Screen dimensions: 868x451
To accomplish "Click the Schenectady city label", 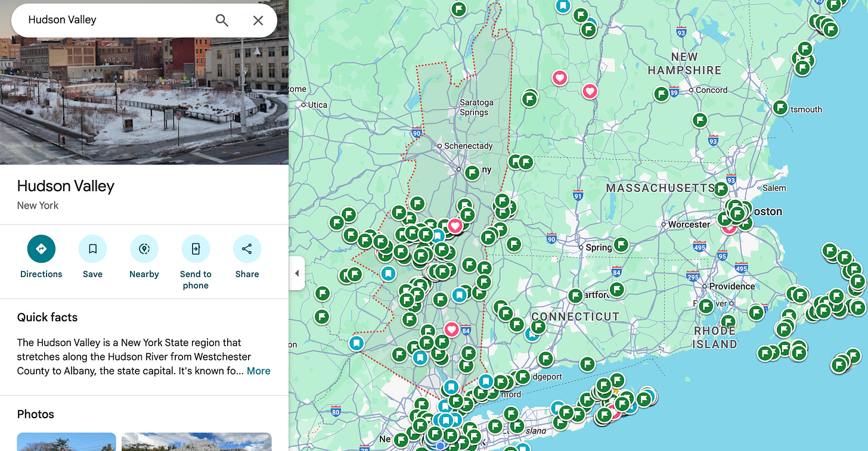I will pos(469,145).
